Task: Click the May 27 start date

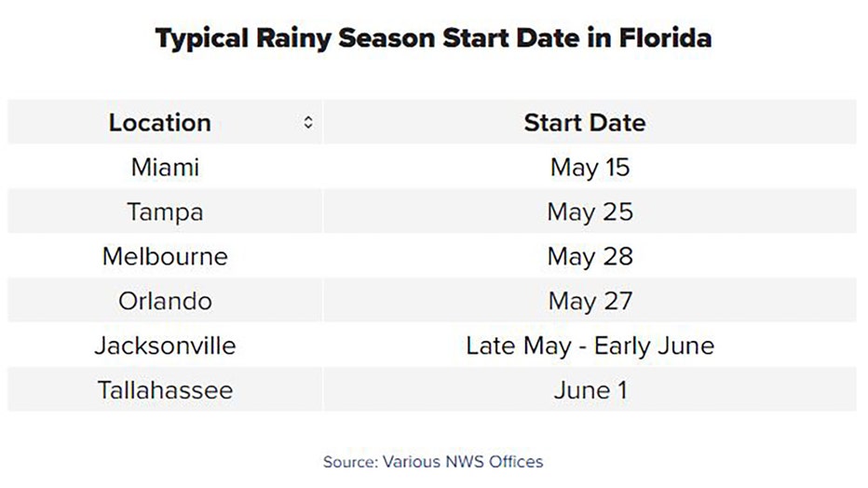Action: 590,301
